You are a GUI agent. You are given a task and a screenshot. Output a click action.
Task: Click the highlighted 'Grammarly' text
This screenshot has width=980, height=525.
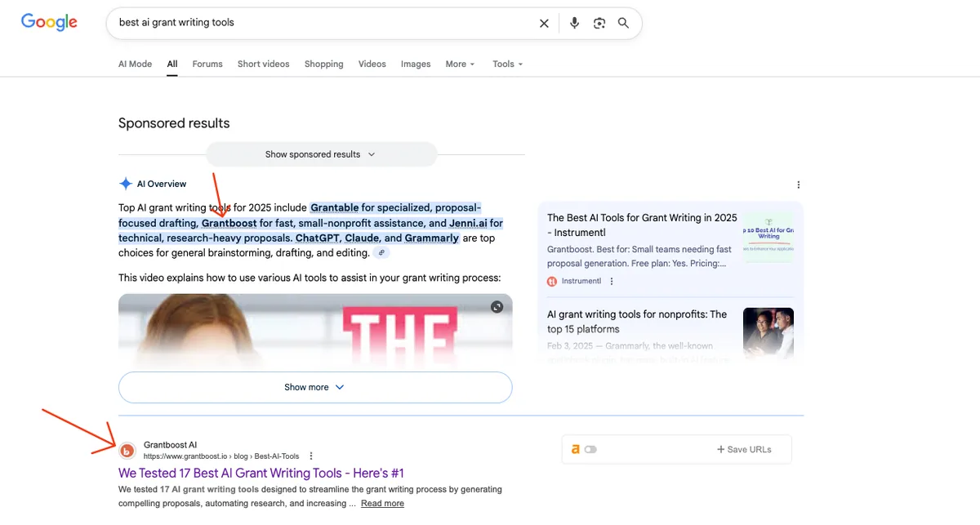pos(432,238)
